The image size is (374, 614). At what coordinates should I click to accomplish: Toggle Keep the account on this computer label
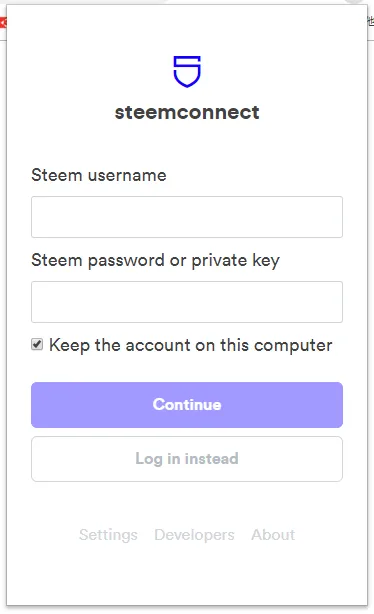point(190,345)
